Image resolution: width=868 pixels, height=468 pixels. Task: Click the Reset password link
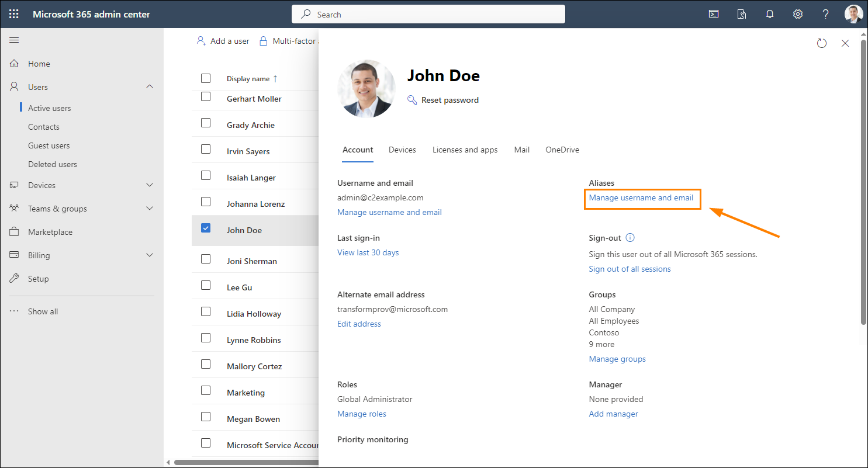click(450, 100)
